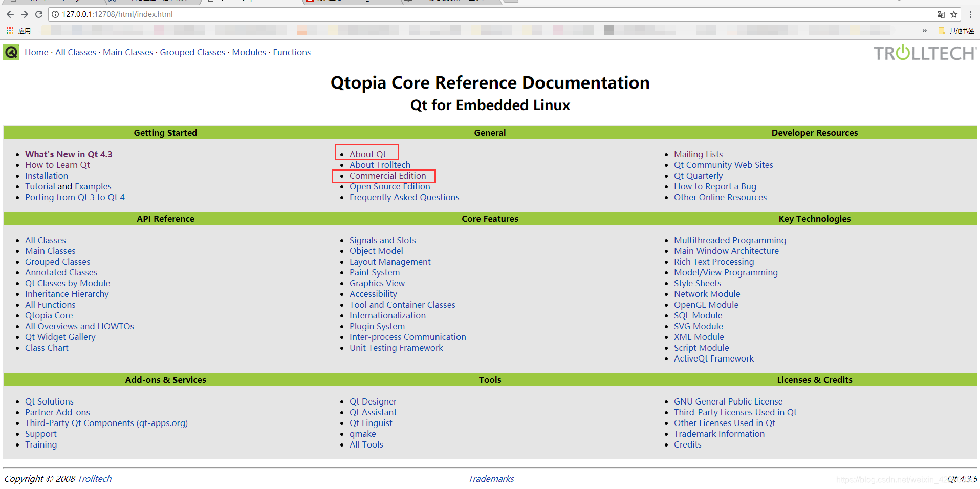This screenshot has height=489, width=980.
Task: Open Grouped Classes in top navigation
Action: point(192,52)
